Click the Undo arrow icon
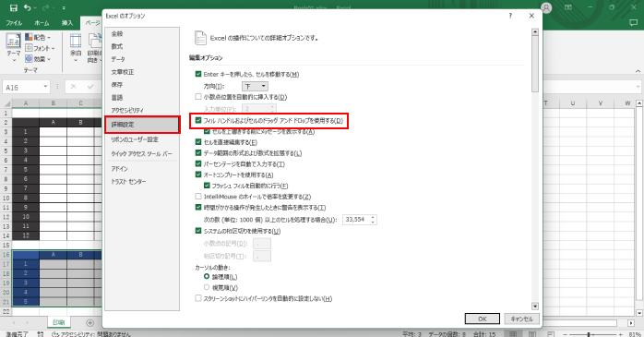This screenshot has height=337, width=644. coord(27,7)
